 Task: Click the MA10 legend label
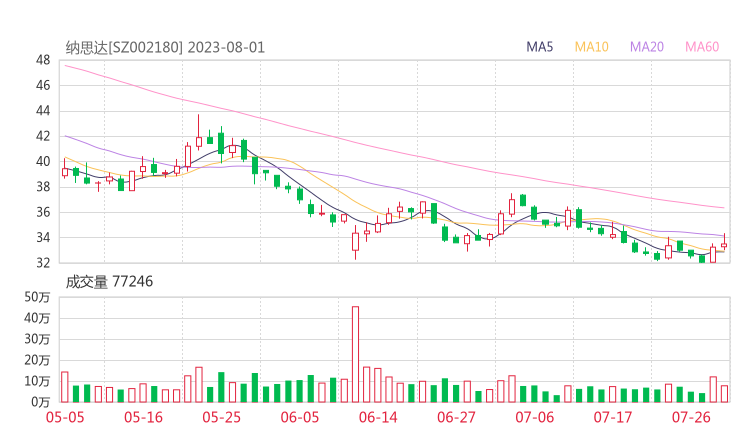coord(591,47)
